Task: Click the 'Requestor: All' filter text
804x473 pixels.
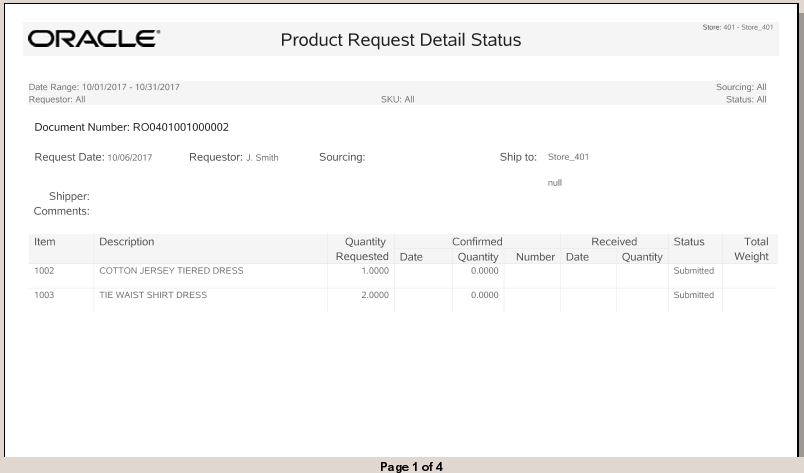Action: coord(57,99)
